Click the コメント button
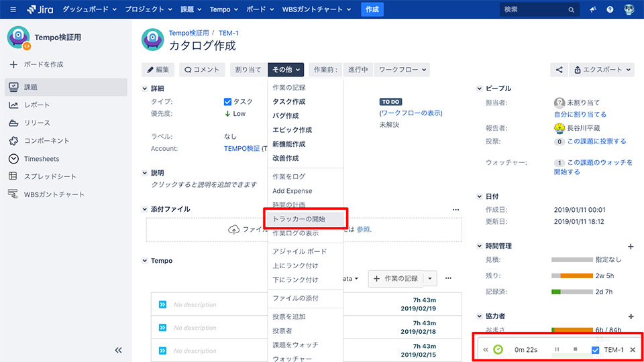Viewport: 644px width, 362px height. 202,70
